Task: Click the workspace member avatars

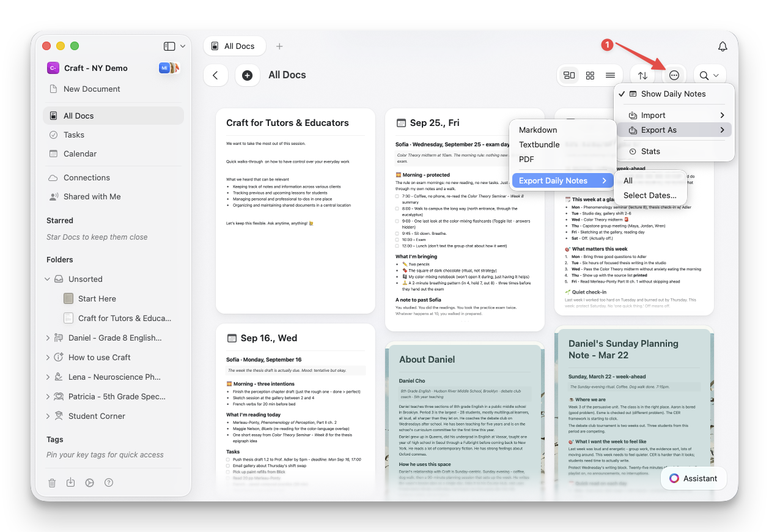Action: coord(168,68)
